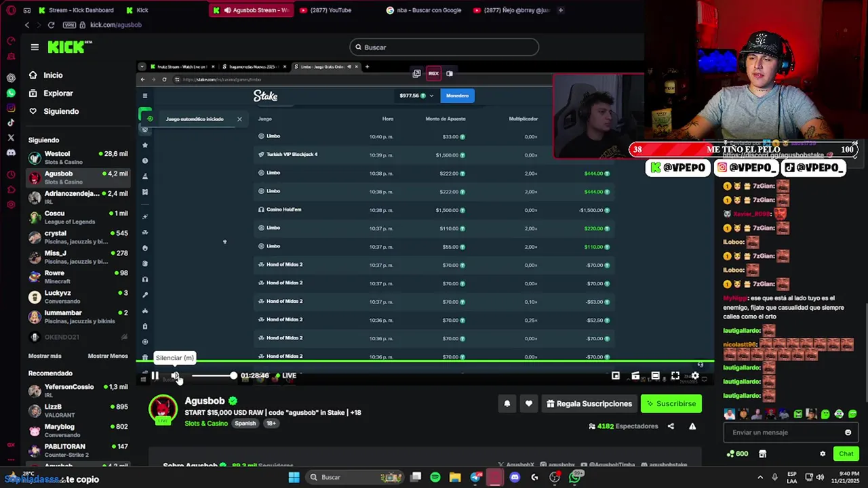Open Coscu's League of Legends channel
868x488 pixels.
(78, 217)
